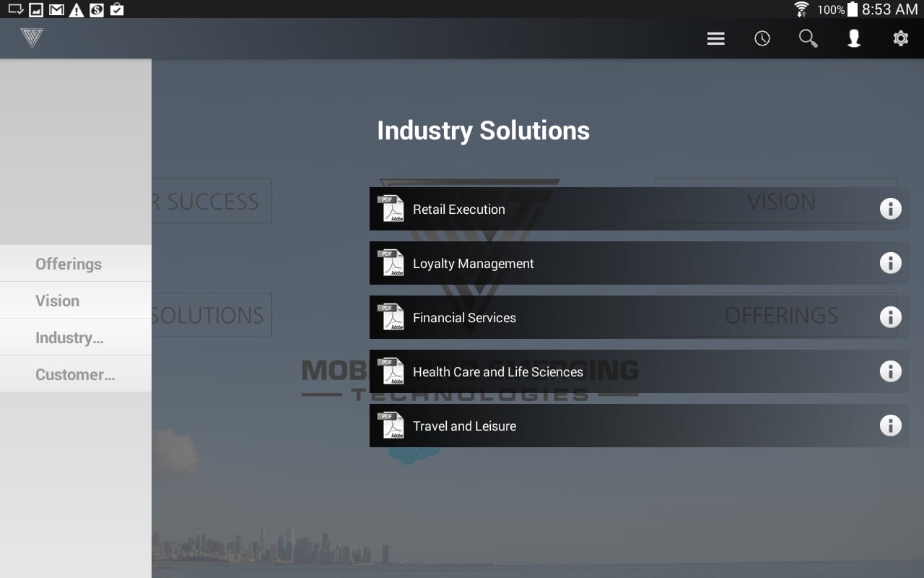This screenshot has height=578, width=924.
Task: Tap the Industry Solutions heading
Action: pyautogui.click(x=483, y=131)
